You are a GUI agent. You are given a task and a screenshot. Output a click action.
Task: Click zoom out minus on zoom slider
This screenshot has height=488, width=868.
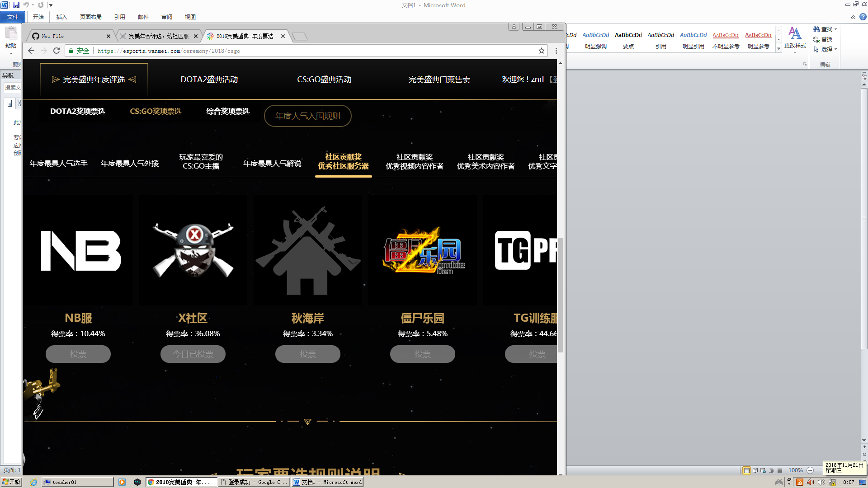point(810,470)
